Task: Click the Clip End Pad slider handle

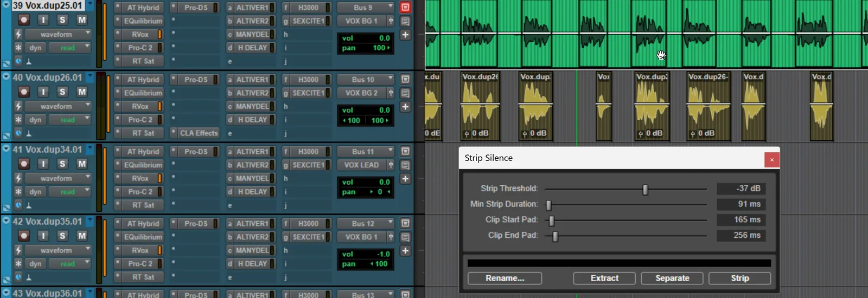Action: coord(555,236)
